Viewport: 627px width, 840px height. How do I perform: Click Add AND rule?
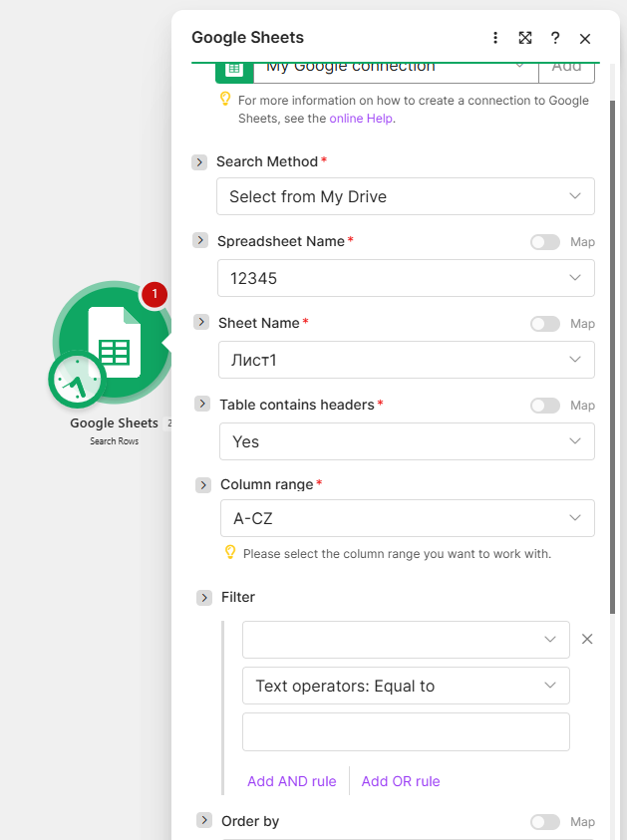coord(292,781)
